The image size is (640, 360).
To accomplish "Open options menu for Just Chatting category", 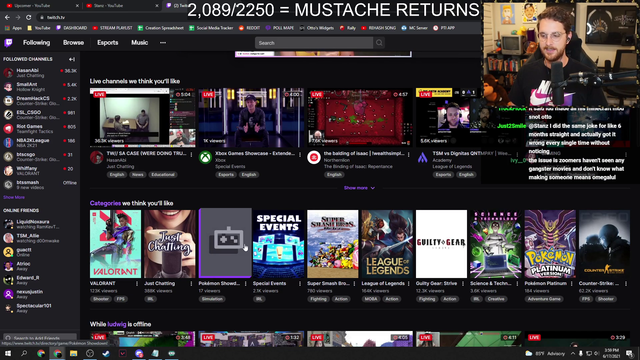I will 191,283.
